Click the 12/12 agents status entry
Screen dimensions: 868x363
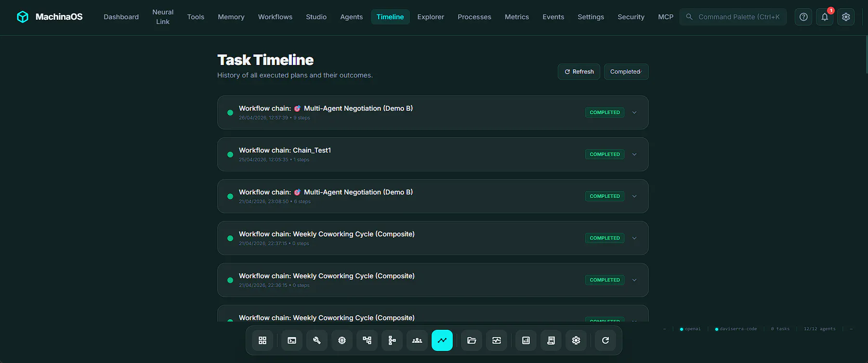tap(820, 329)
